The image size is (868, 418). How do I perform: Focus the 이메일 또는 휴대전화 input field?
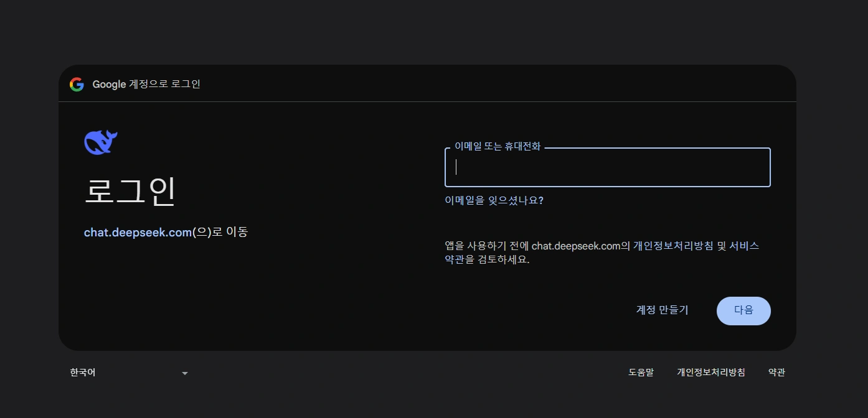pyautogui.click(x=607, y=168)
